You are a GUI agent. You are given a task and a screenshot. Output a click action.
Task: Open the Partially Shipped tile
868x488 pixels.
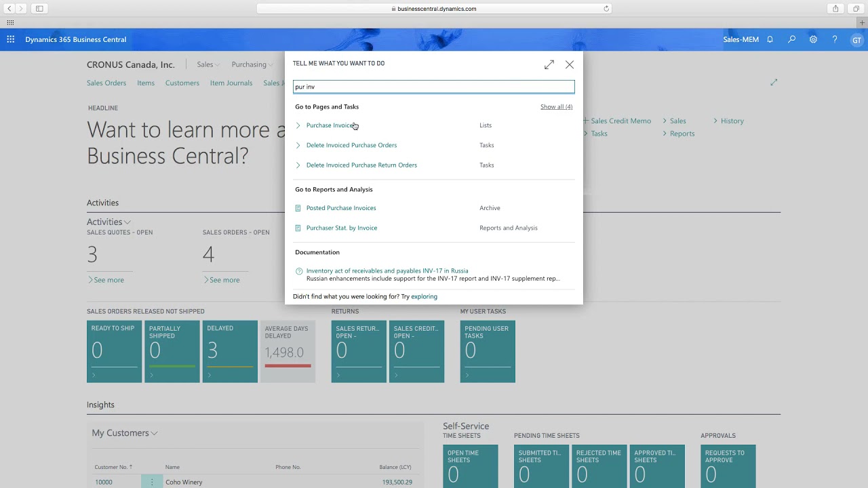coord(172,352)
